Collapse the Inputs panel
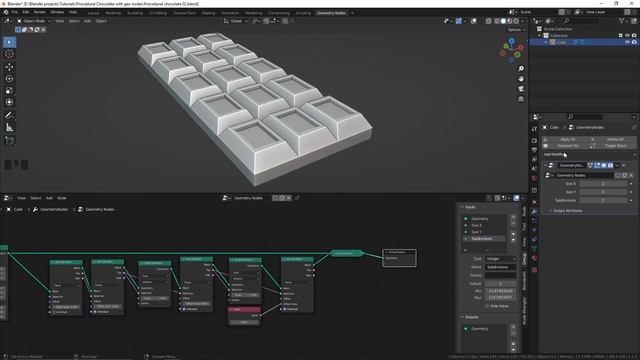Image resolution: width=640 pixels, height=360 pixels. pos(470,207)
